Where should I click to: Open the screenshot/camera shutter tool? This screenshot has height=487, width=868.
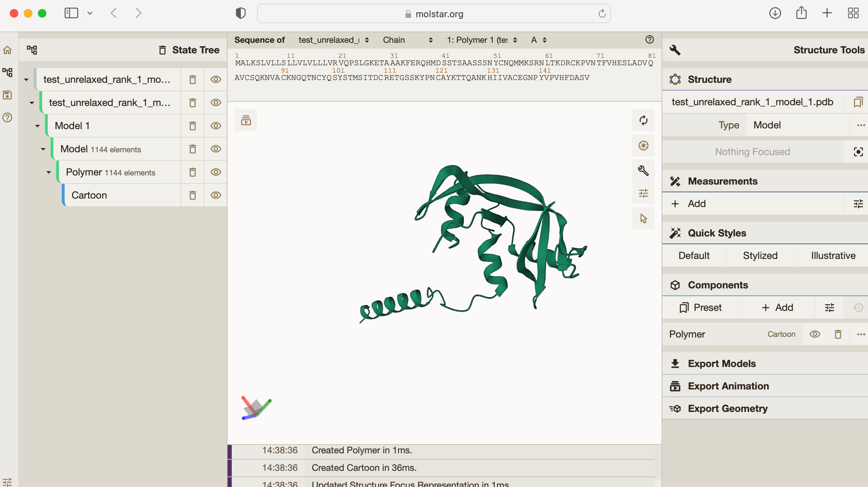pyautogui.click(x=643, y=146)
